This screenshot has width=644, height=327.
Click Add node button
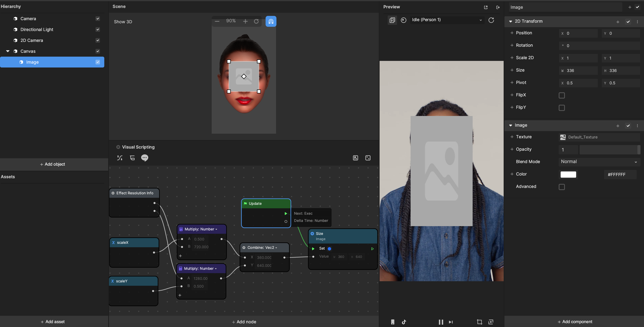click(x=244, y=322)
